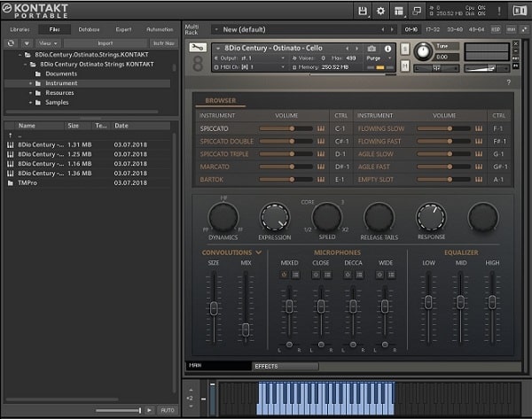Select rack page 17-32
This screenshot has width=532, height=419.
(433, 29)
